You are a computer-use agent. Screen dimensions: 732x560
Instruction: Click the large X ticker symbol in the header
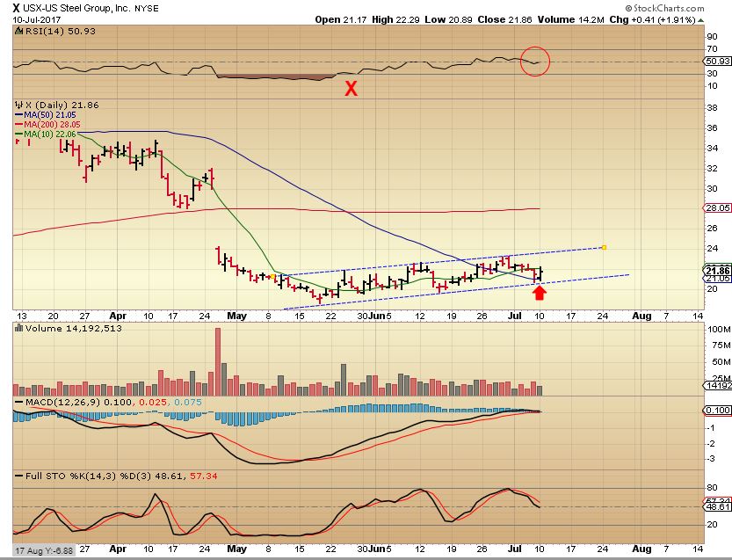[17, 8]
